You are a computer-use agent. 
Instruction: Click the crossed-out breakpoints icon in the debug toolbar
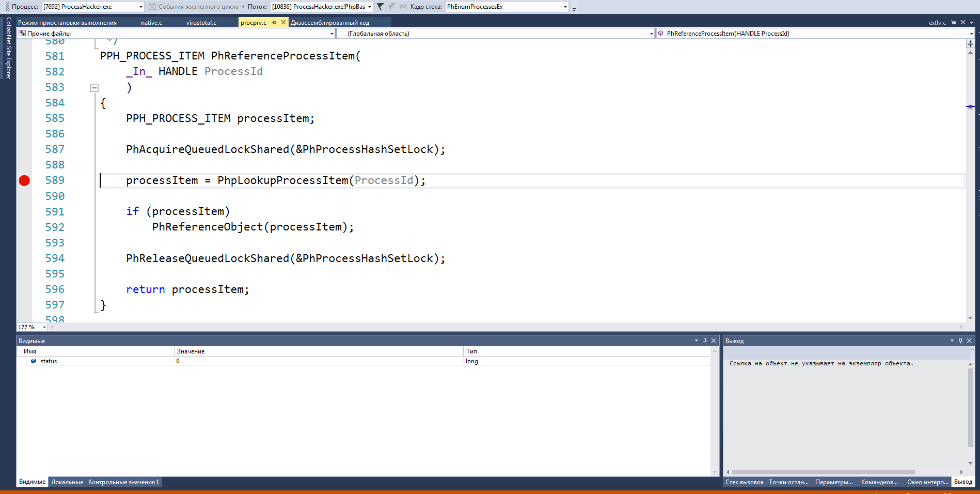coord(403,7)
